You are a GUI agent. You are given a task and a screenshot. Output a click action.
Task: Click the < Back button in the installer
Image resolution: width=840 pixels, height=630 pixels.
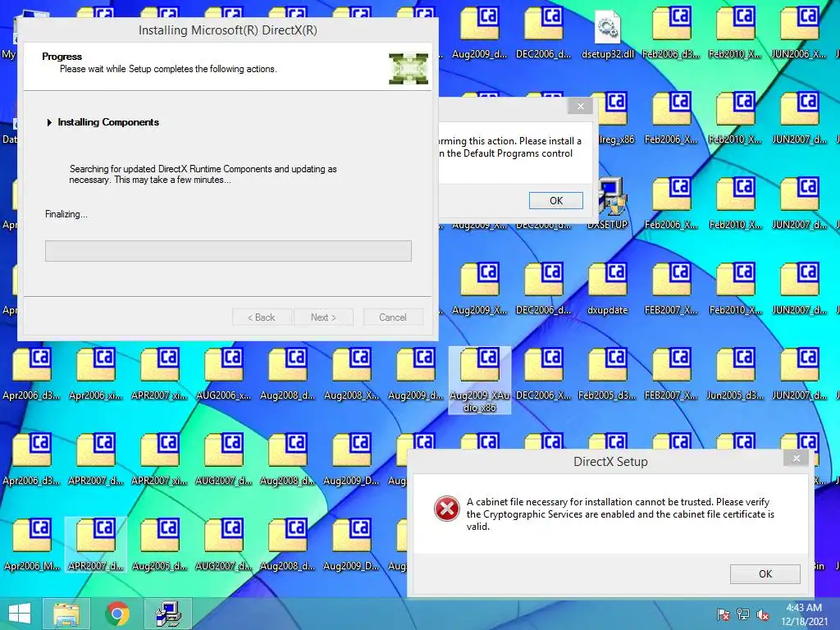[262, 317]
